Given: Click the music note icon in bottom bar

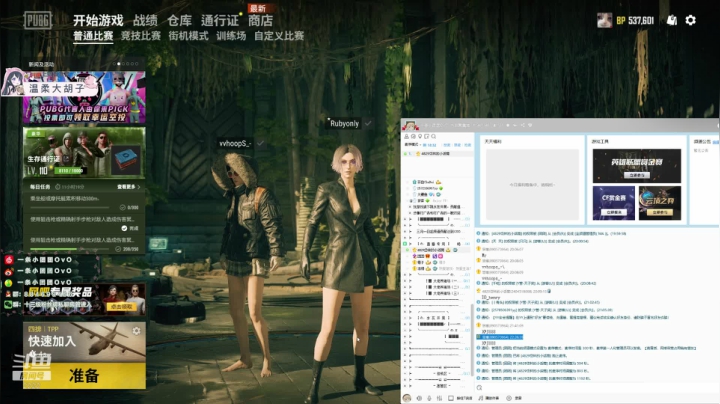Looking at the screenshot, I should [x=480, y=398].
